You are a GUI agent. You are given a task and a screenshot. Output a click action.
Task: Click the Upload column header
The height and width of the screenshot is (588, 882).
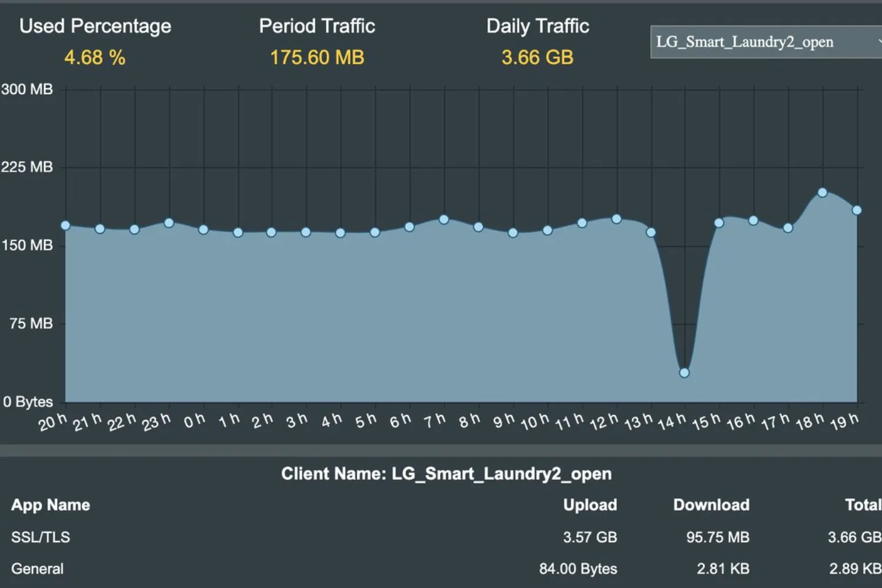pos(590,505)
